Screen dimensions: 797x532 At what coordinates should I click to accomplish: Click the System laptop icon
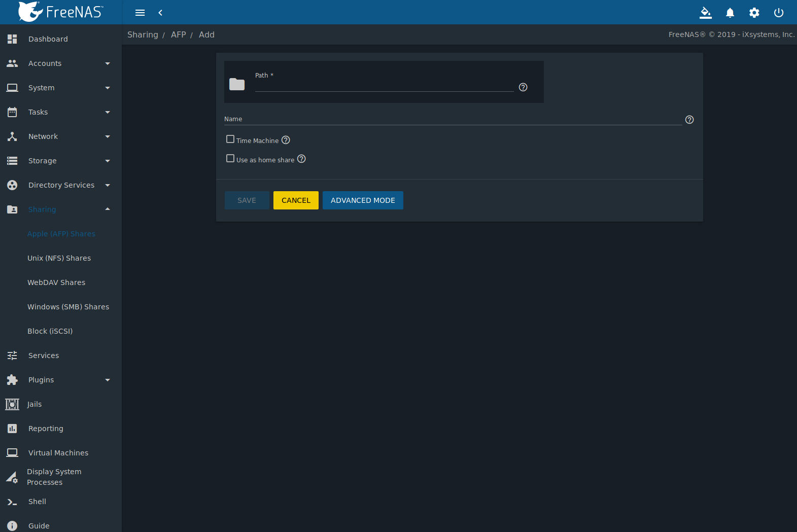[x=12, y=88]
